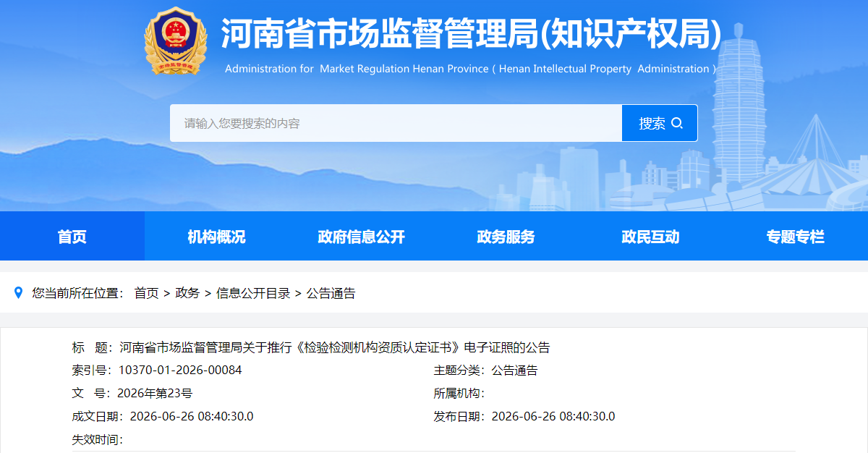This screenshot has height=453, width=868.
Task: Open the 政民互动 menu item
Action: (x=651, y=236)
